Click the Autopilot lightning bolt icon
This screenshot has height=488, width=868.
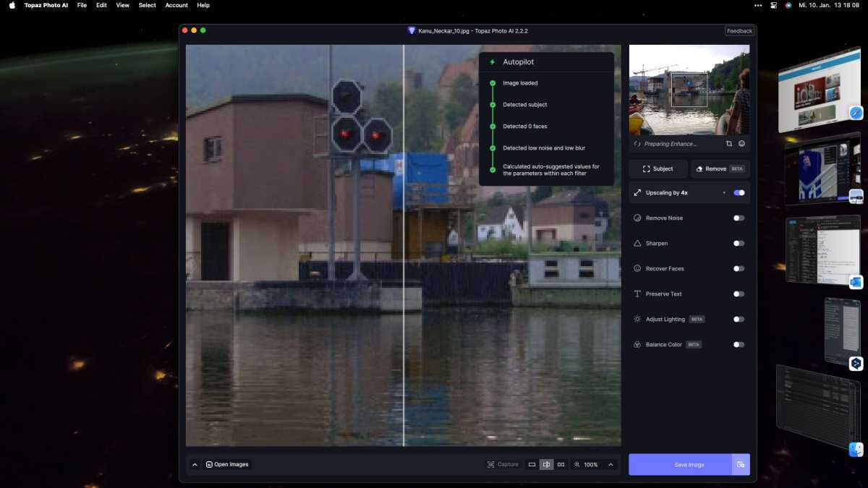[493, 62]
